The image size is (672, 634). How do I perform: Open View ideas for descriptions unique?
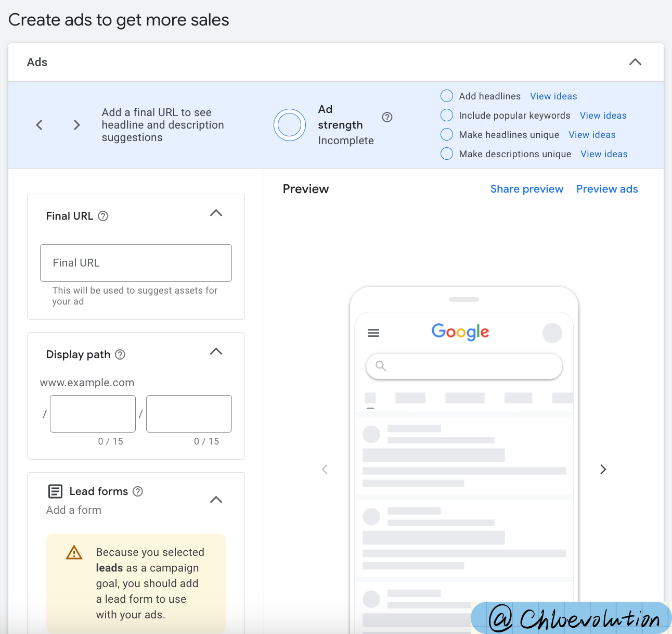point(604,154)
